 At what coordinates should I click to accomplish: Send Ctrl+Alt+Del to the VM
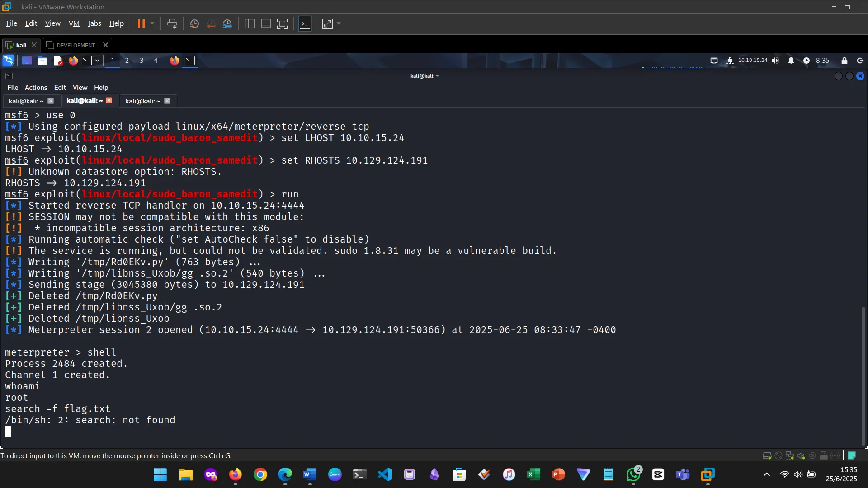point(172,23)
